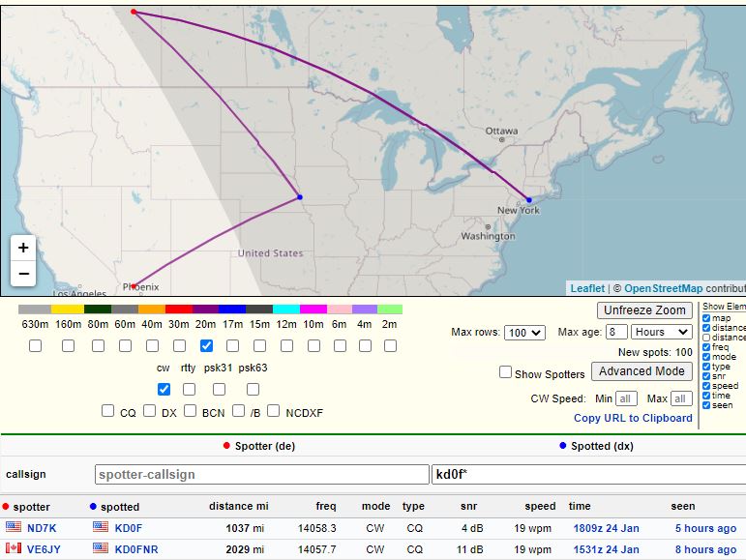Open the Max rows dropdown

coord(524,333)
